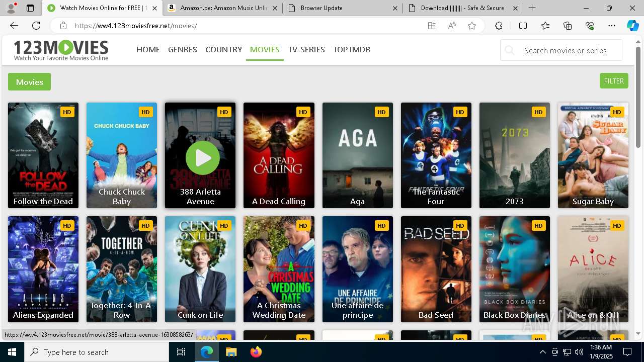
Task: Open The Fantastic Four poster
Action: (x=436, y=155)
